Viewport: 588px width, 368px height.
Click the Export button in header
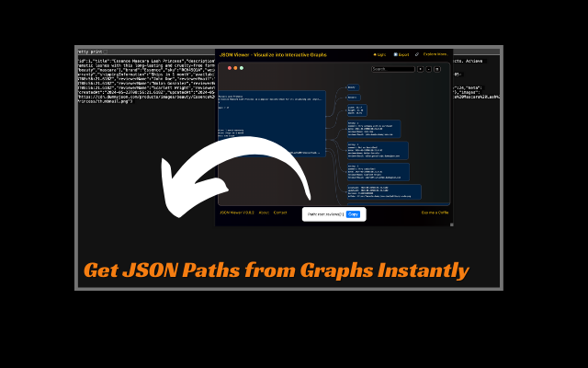401,55
